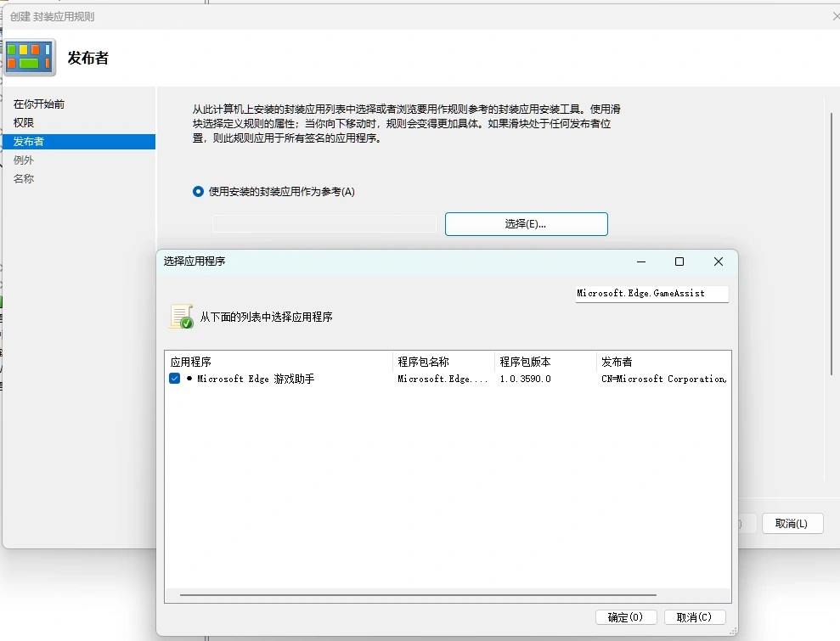Close the 选择应用程序 dialog
The height and width of the screenshot is (641, 840).
pyautogui.click(x=719, y=261)
